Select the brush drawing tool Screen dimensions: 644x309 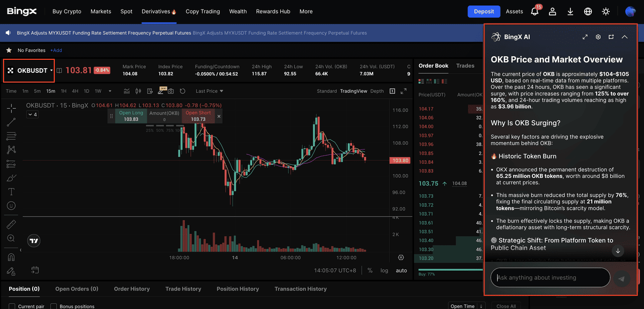coord(11,178)
